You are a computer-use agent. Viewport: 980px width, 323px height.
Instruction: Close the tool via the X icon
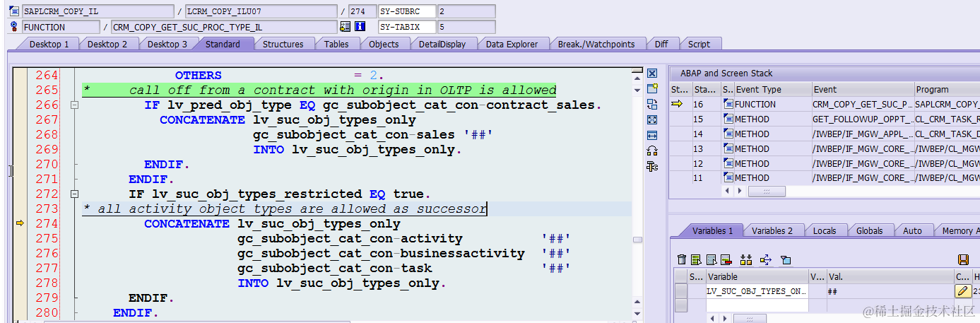(652, 74)
